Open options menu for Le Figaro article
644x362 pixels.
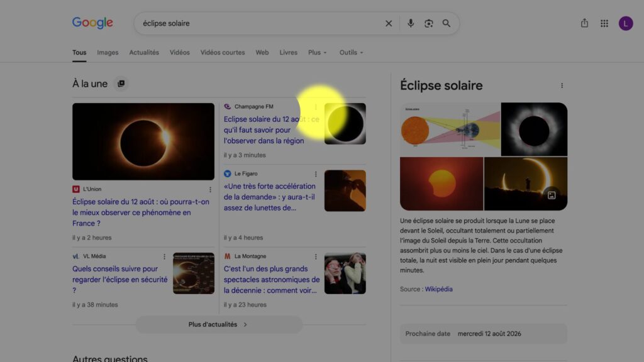coord(316,174)
